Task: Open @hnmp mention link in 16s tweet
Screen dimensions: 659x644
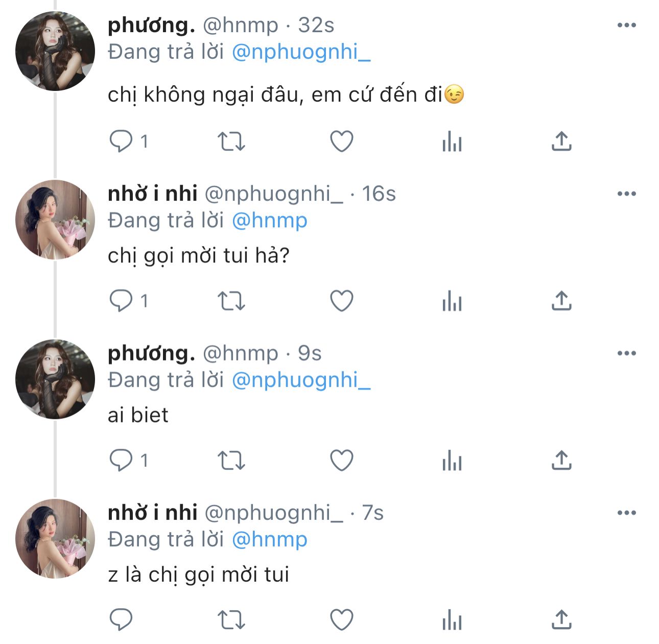Action: click(269, 221)
